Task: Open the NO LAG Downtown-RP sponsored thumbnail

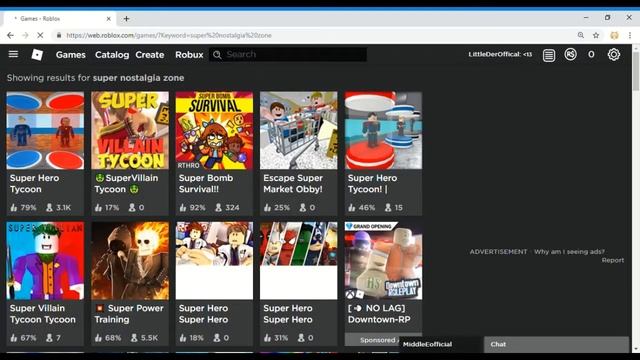Action: pyautogui.click(x=383, y=260)
